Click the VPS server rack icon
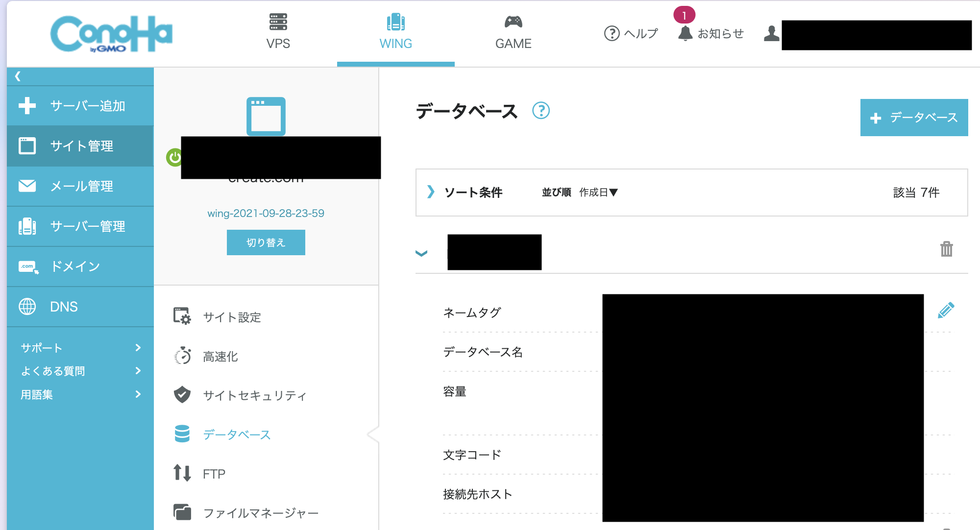This screenshot has height=530, width=980. 278,22
